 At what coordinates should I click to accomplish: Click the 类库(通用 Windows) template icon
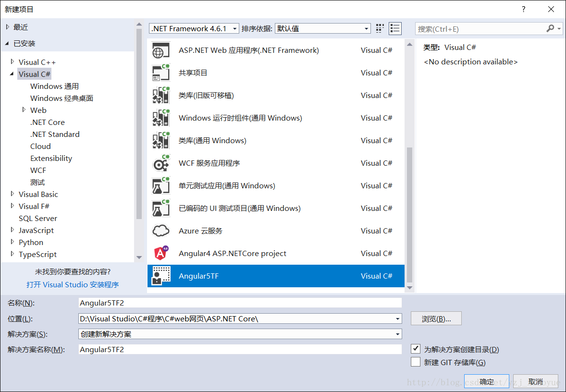[x=160, y=140]
